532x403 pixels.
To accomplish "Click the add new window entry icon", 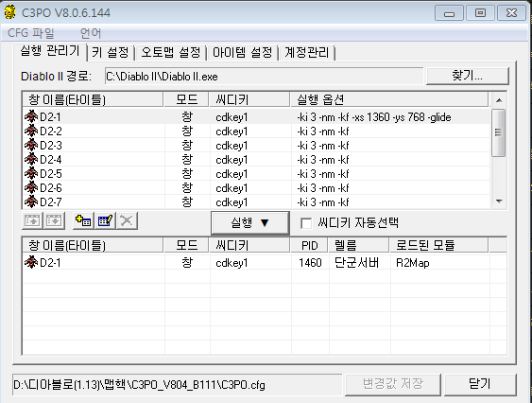I will [x=83, y=220].
